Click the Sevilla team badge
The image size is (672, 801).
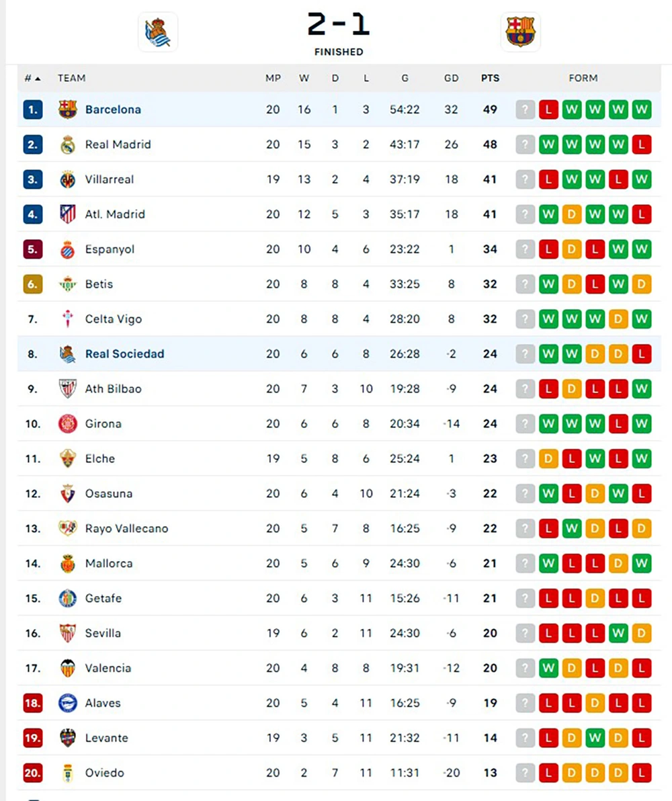(67, 633)
